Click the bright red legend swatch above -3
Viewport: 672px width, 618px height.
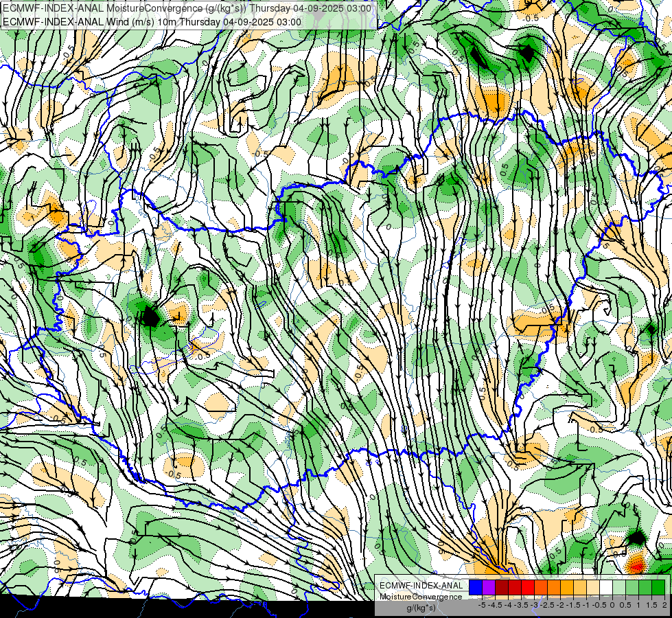pos(528,588)
